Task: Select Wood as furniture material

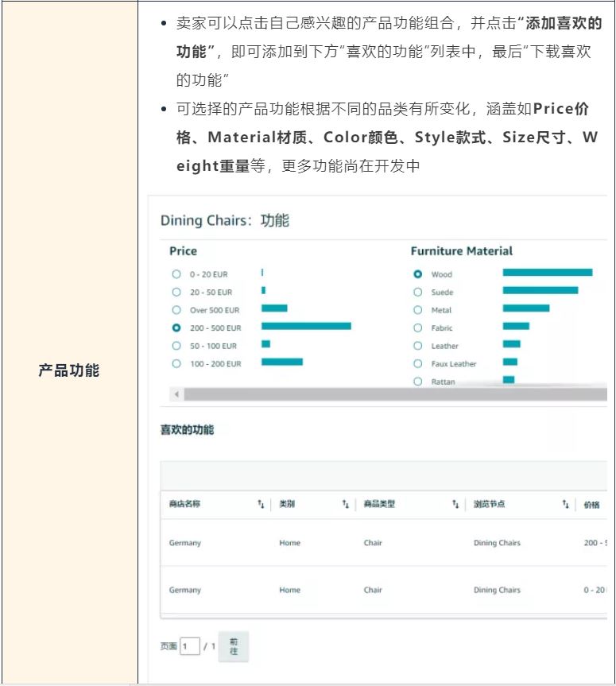Action: pos(418,274)
